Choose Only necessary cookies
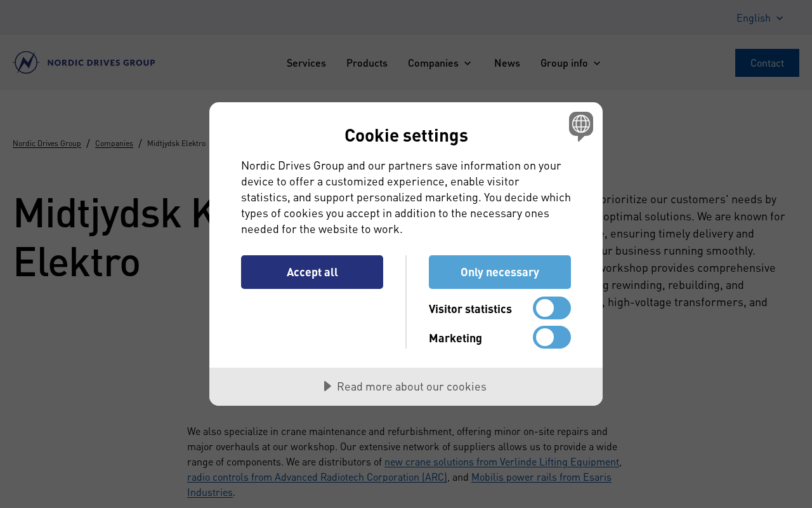812x508 pixels. click(499, 272)
